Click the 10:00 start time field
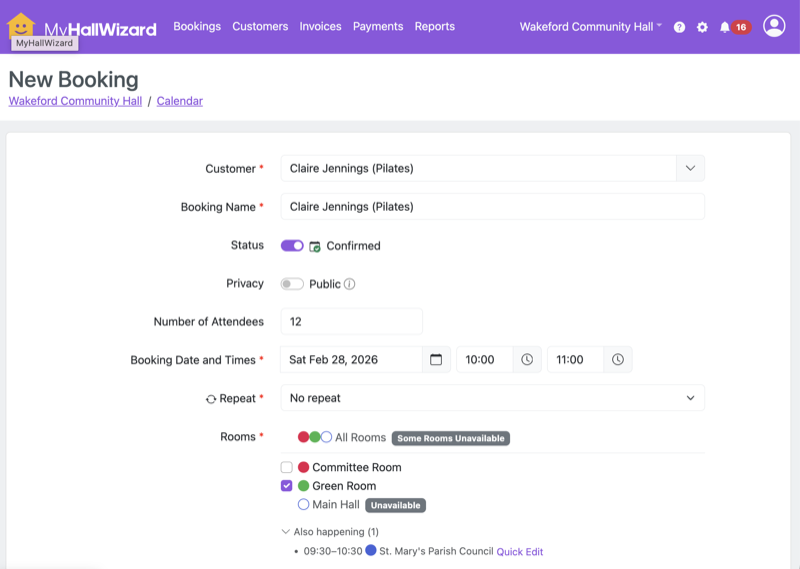The height and width of the screenshot is (569, 800). (485, 359)
